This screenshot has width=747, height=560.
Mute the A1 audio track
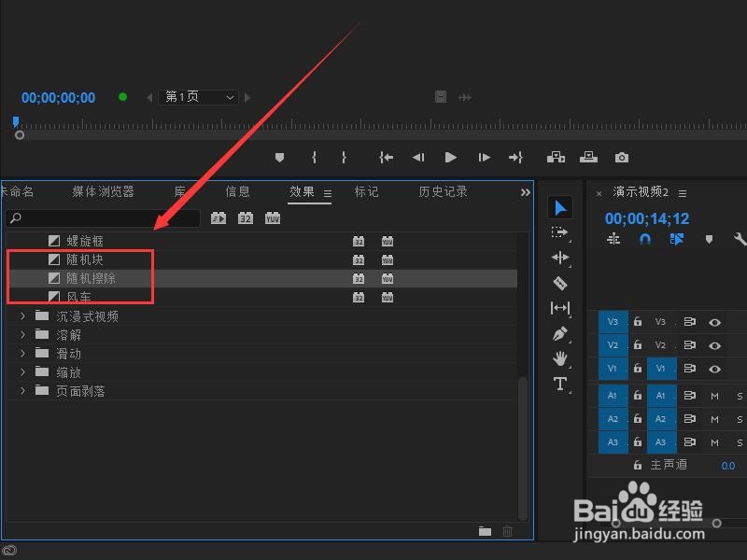tap(714, 396)
